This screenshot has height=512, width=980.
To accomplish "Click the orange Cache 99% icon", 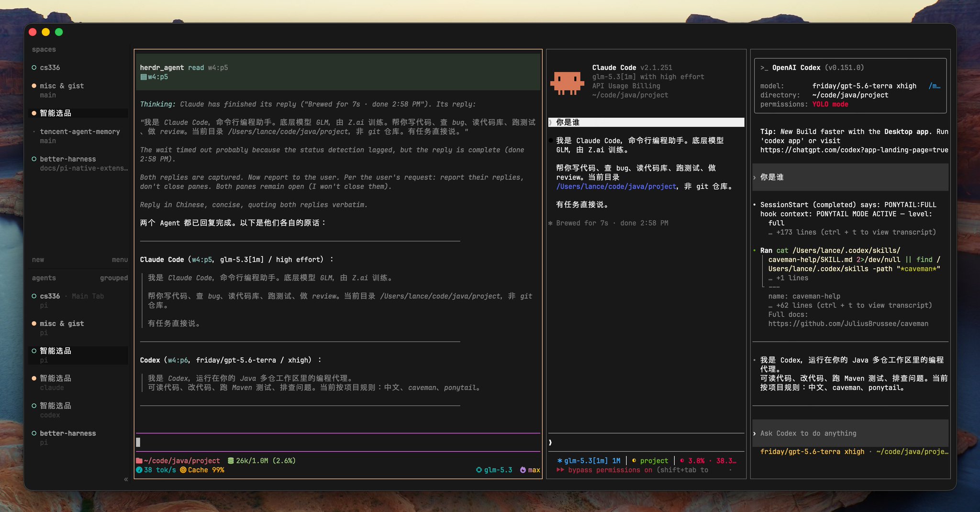I will (183, 470).
